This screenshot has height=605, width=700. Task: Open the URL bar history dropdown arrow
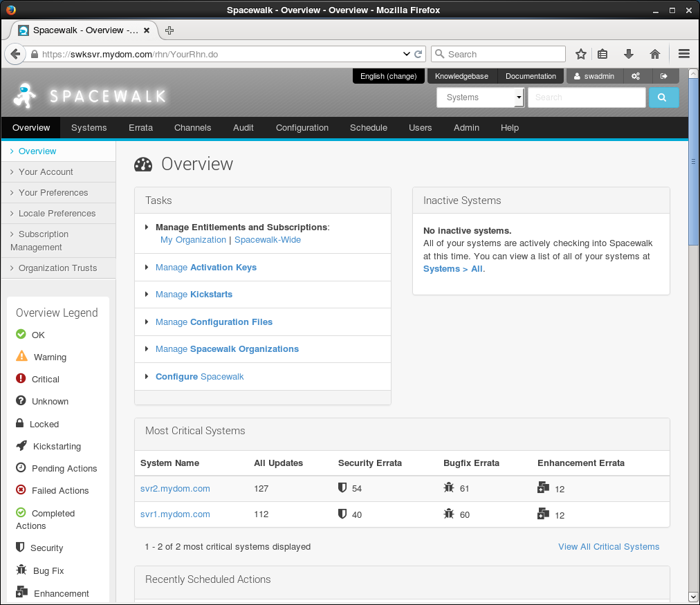406,54
